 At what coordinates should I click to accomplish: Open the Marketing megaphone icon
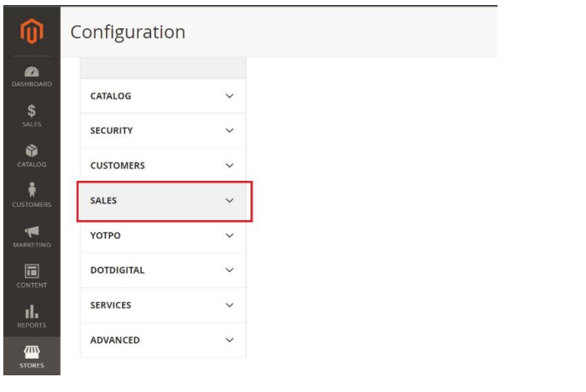point(32,232)
